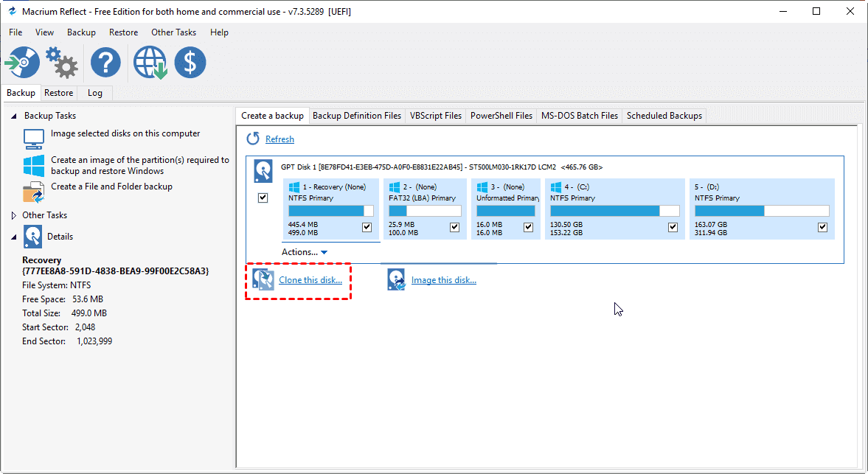Open the Actions dropdown menu
This screenshot has width=868, height=474.
(304, 252)
